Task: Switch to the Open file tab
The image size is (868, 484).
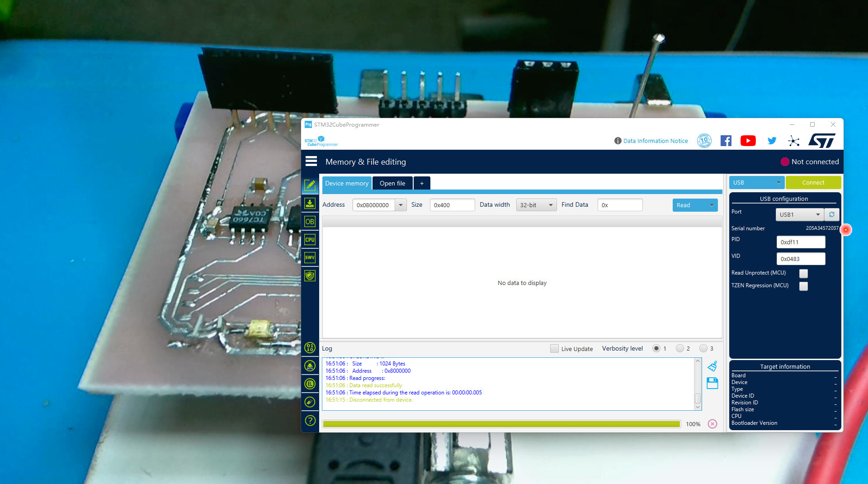Action: (x=392, y=183)
